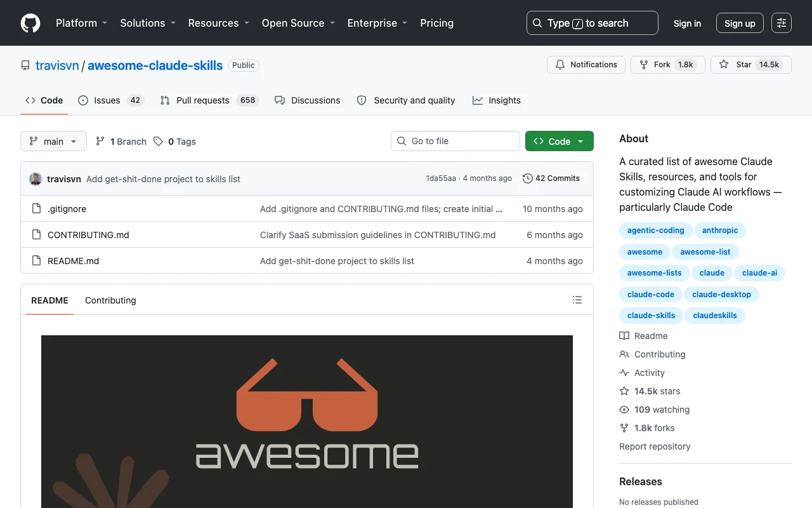The height and width of the screenshot is (508, 812).
Task: Click the star icon to star repository
Action: 724,65
